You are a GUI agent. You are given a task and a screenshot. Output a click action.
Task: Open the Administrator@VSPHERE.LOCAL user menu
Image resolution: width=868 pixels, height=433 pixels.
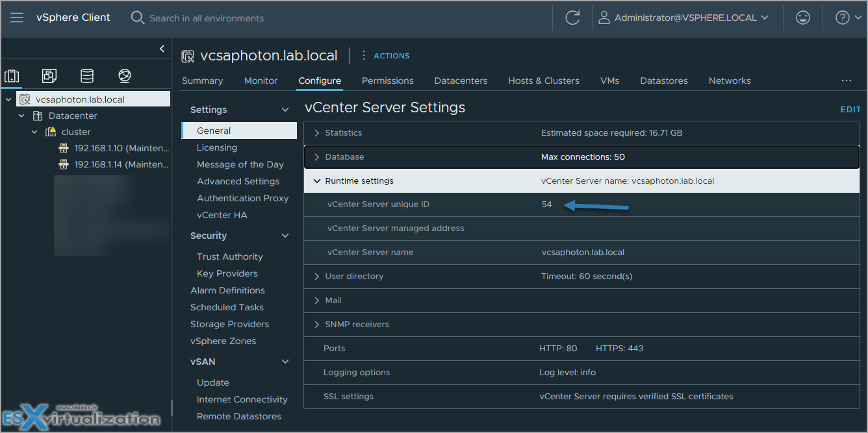[683, 18]
